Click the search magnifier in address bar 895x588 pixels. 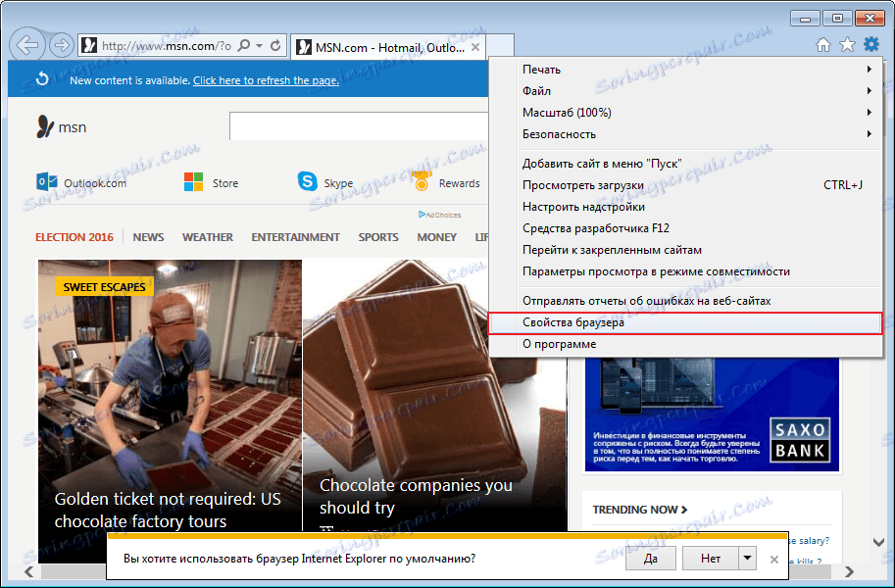click(244, 46)
